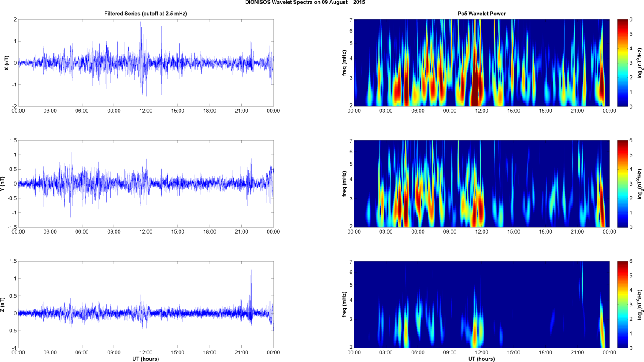Click the "09:00" tick under the middle spectrogram
Image resolution: width=644 pixels, height=362 pixels.
tap(450, 232)
